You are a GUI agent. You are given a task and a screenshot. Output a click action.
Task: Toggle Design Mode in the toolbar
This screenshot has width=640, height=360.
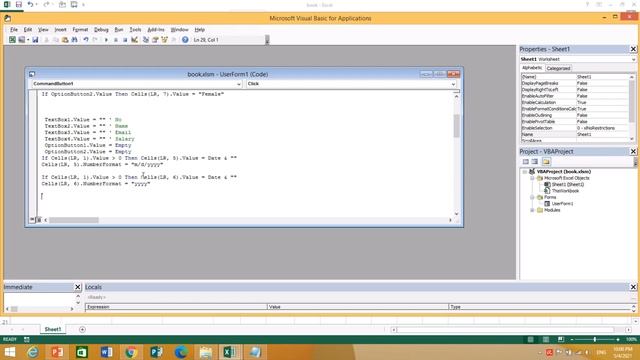point(134,40)
